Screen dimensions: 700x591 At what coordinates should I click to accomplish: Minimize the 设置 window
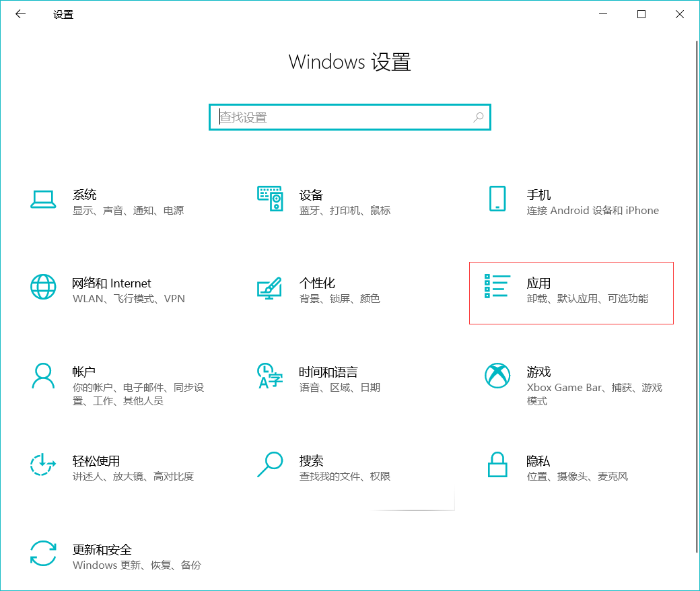tap(603, 14)
